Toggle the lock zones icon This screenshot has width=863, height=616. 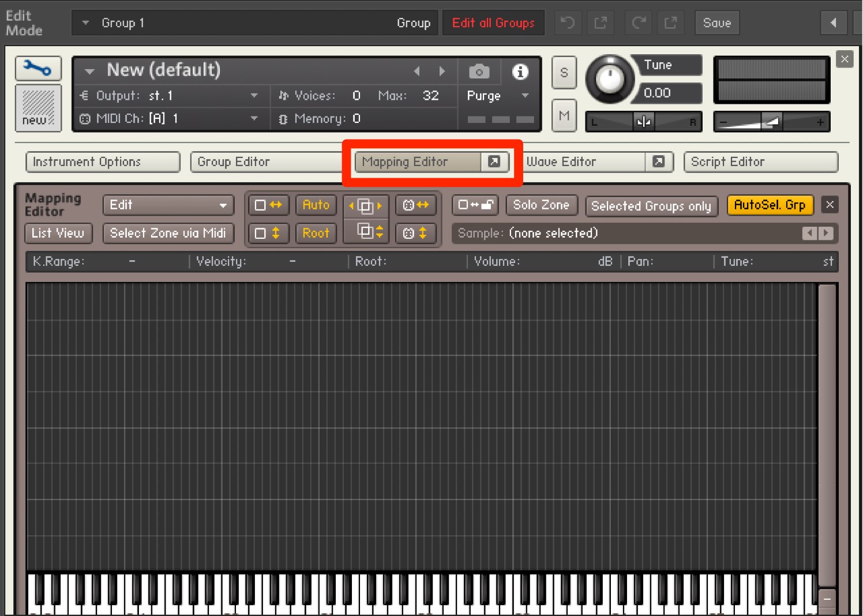click(x=475, y=205)
